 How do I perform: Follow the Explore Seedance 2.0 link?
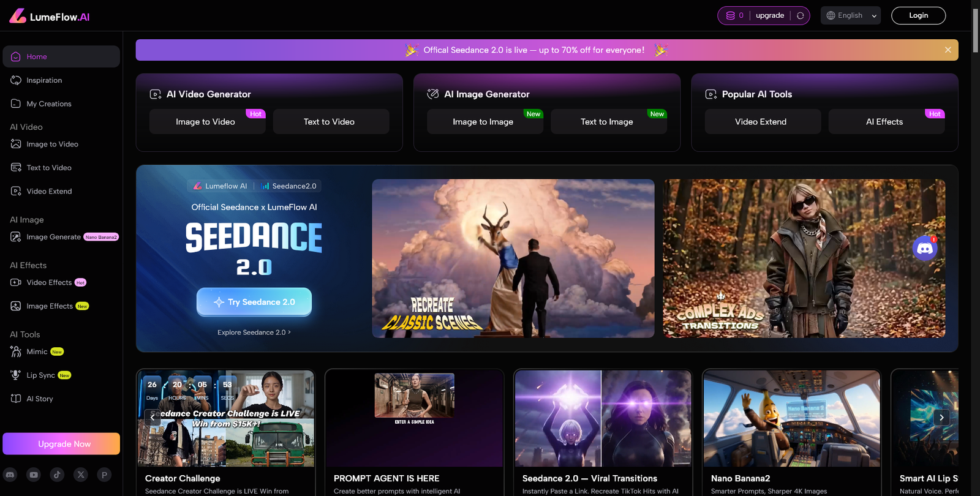pos(254,333)
